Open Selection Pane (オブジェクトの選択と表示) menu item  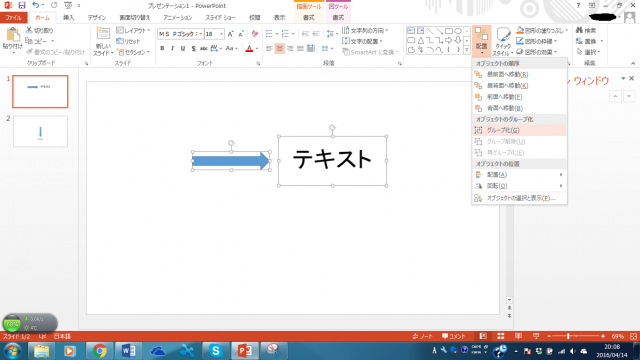coord(519,198)
